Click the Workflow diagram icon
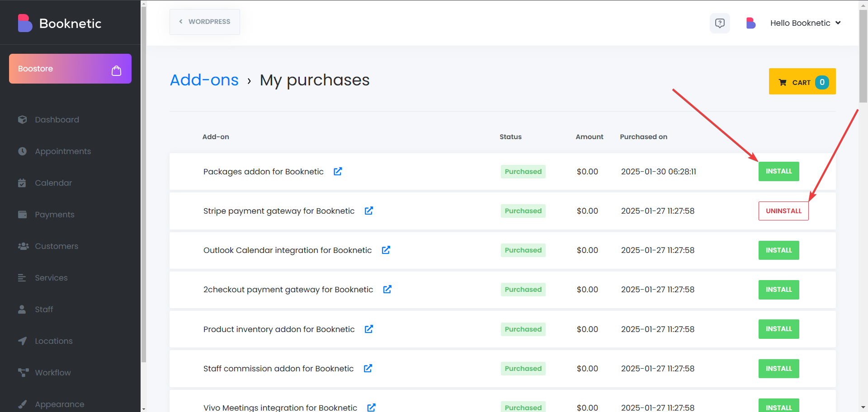 click(x=23, y=373)
